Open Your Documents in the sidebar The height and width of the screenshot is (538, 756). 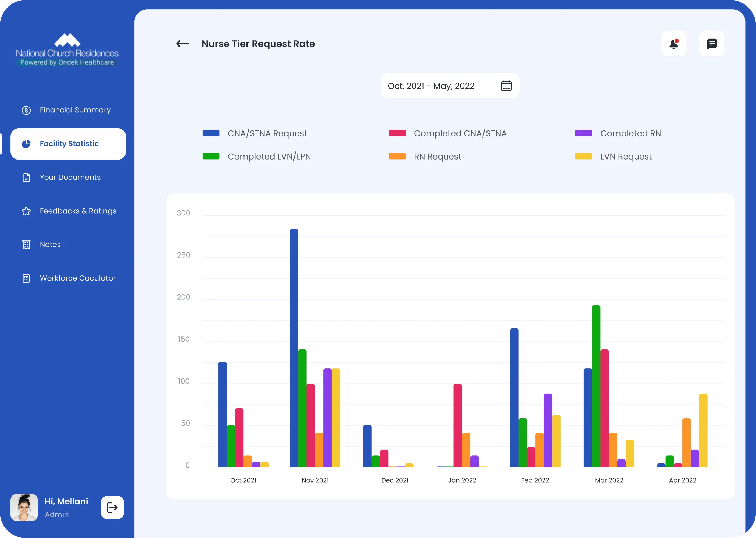(x=68, y=178)
